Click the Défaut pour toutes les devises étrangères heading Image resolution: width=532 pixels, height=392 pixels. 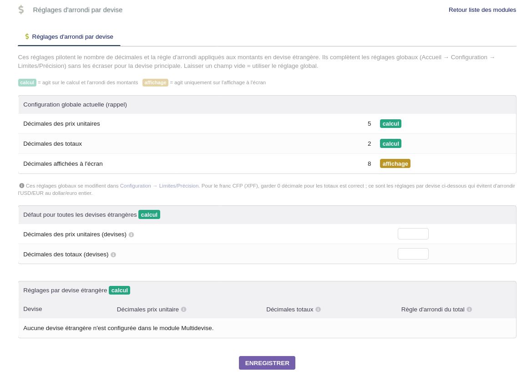80,214
